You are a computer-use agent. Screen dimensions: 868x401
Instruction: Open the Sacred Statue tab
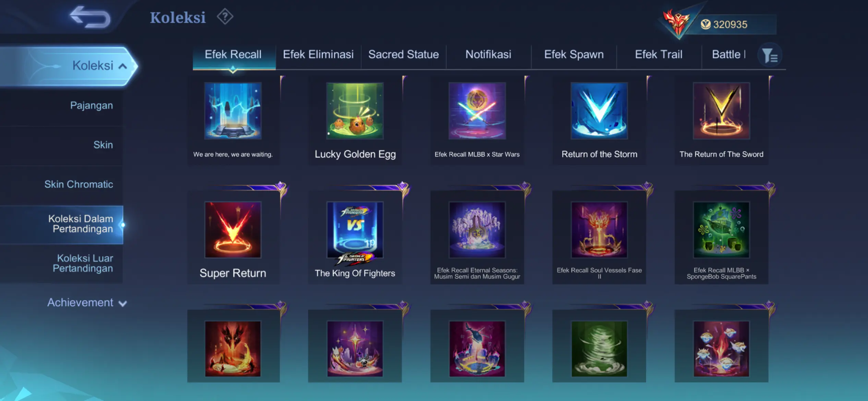[x=403, y=54]
